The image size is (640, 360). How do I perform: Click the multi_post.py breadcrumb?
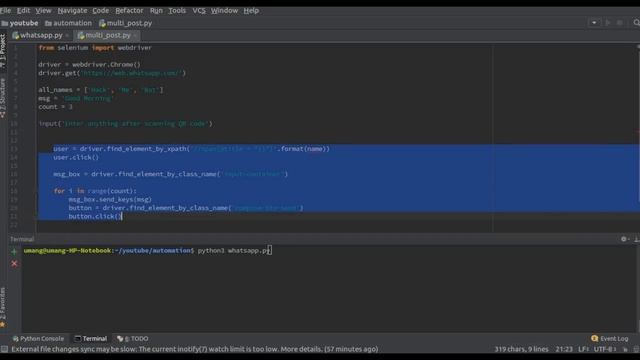point(125,23)
